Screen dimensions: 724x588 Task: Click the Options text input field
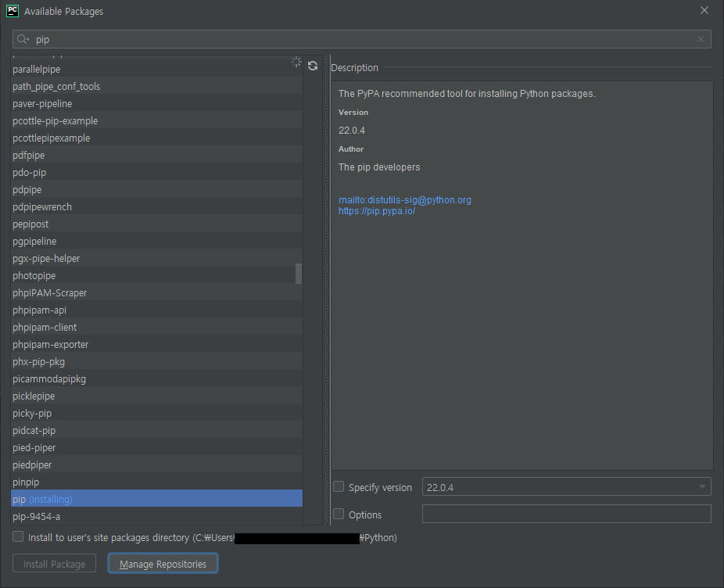coord(567,514)
